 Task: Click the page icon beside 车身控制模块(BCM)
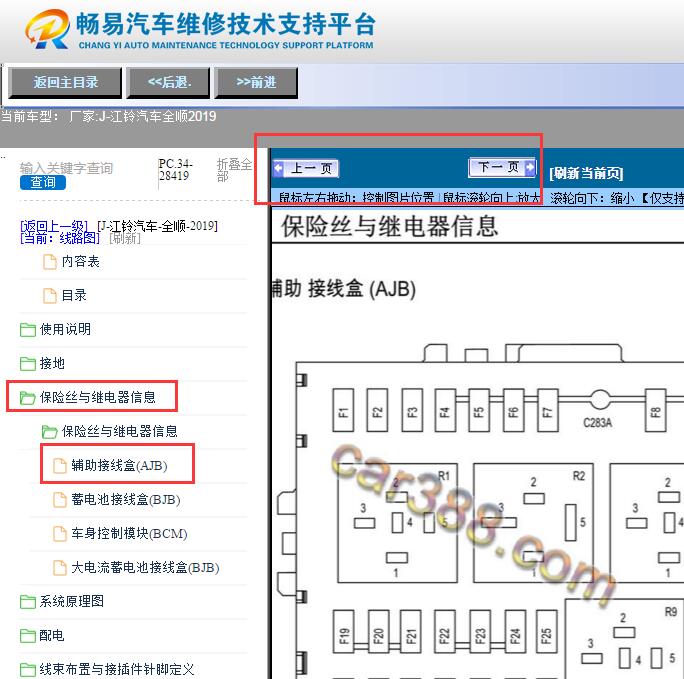point(60,534)
